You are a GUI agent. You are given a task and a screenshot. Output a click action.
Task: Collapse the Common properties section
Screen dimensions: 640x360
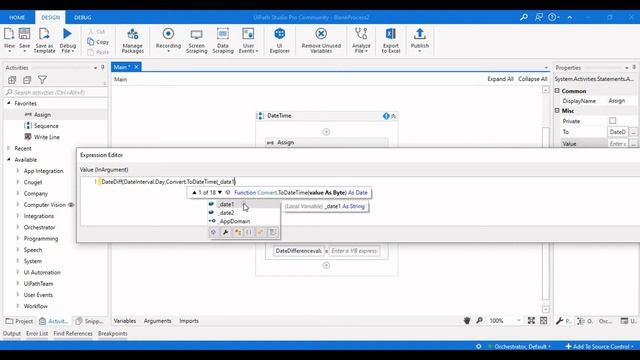pyautogui.click(x=557, y=91)
